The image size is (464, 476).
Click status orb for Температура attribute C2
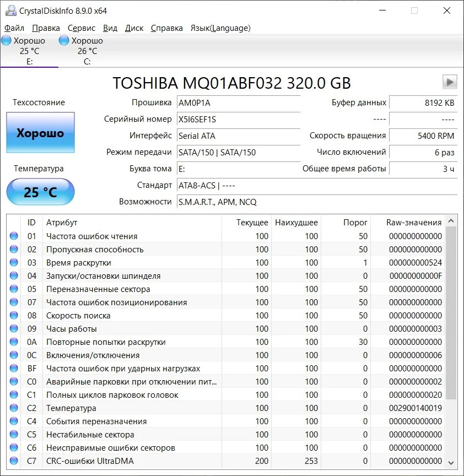14,408
